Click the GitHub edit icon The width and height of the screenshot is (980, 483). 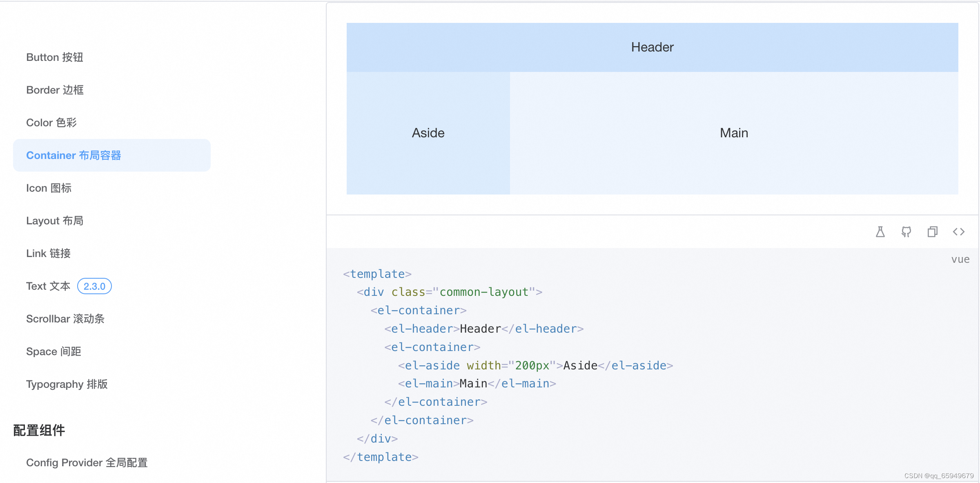(x=906, y=232)
